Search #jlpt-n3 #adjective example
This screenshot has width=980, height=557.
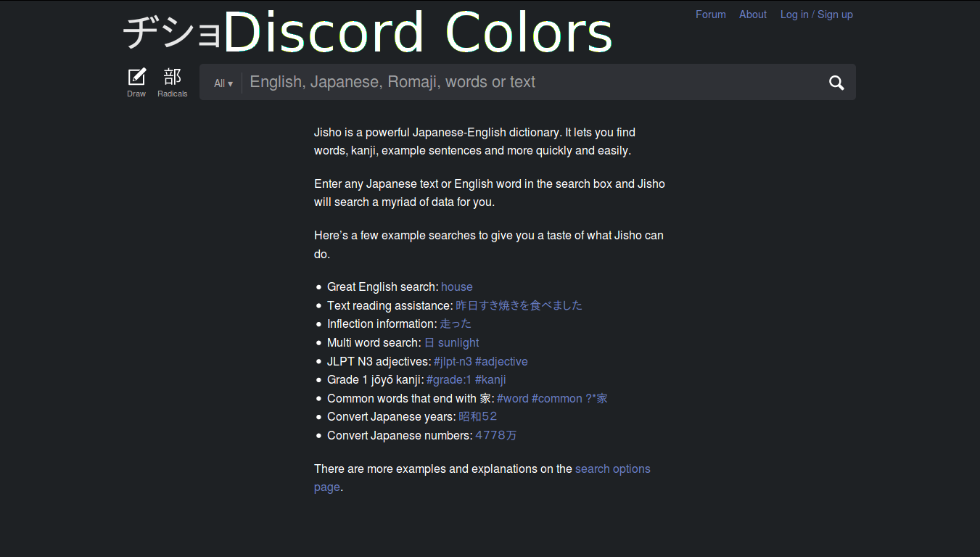click(x=481, y=361)
